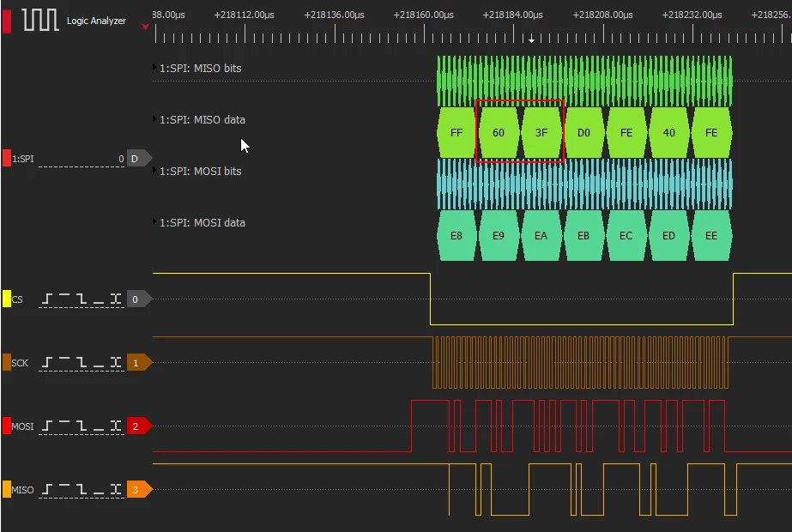The width and height of the screenshot is (792, 532).
Task: Select the 60 MISO data byte
Action: click(x=499, y=132)
